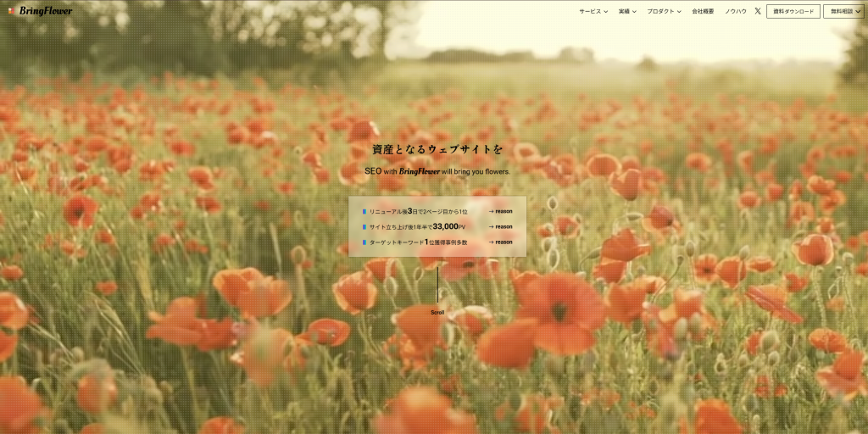The height and width of the screenshot is (434, 868).
Task: Click the headline 資産となるウェブサイトを
Action: point(437,149)
